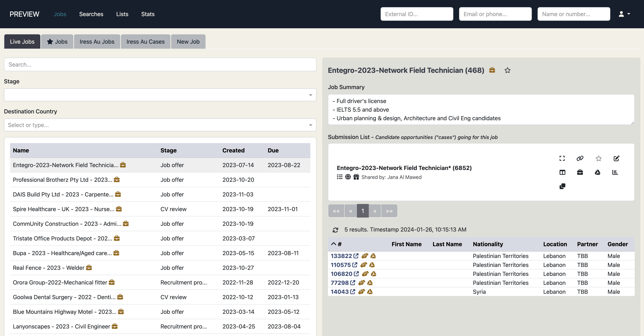Click the pencil edit icon in submission list
Image resolution: width=644 pixels, height=336 pixels.
pyautogui.click(x=616, y=158)
